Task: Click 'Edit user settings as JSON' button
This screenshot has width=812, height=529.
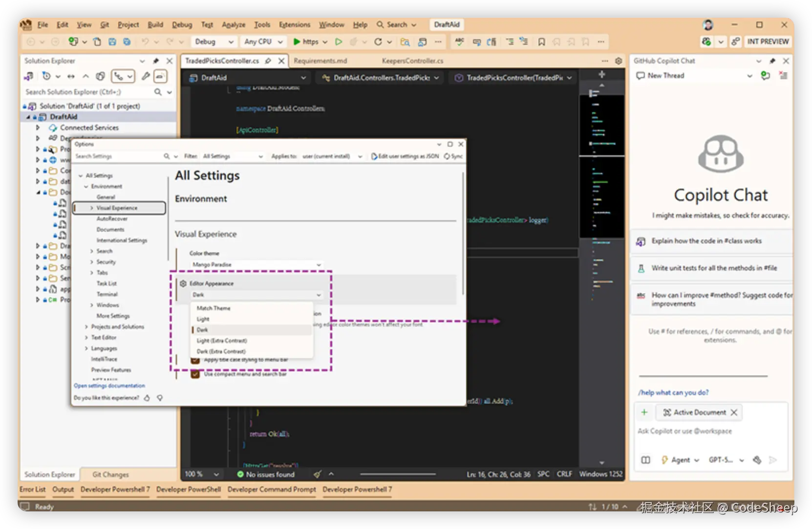Action: [x=405, y=156]
